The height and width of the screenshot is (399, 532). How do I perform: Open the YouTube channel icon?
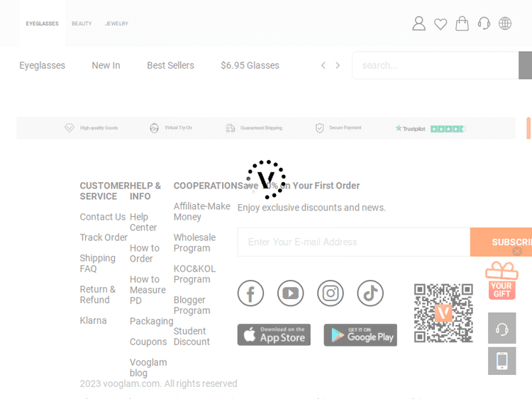tap(290, 293)
